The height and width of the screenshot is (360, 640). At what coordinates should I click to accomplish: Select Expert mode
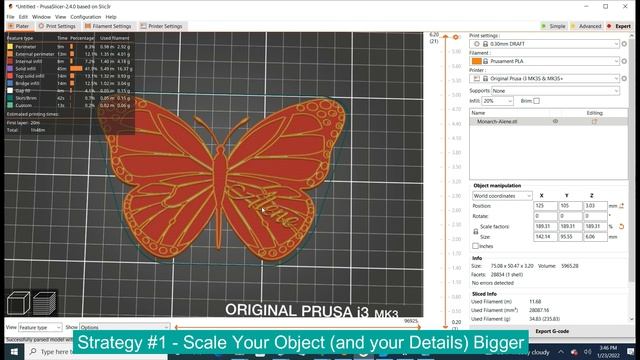pos(619,26)
